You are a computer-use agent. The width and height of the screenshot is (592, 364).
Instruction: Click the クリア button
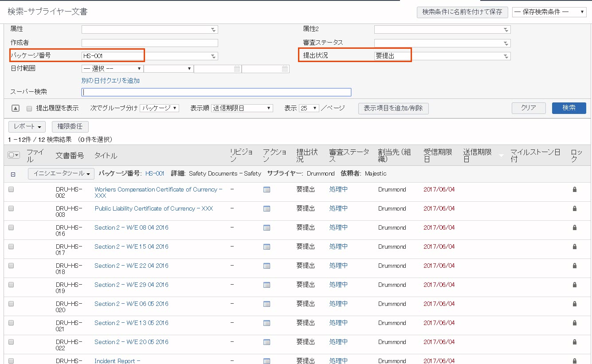click(529, 108)
